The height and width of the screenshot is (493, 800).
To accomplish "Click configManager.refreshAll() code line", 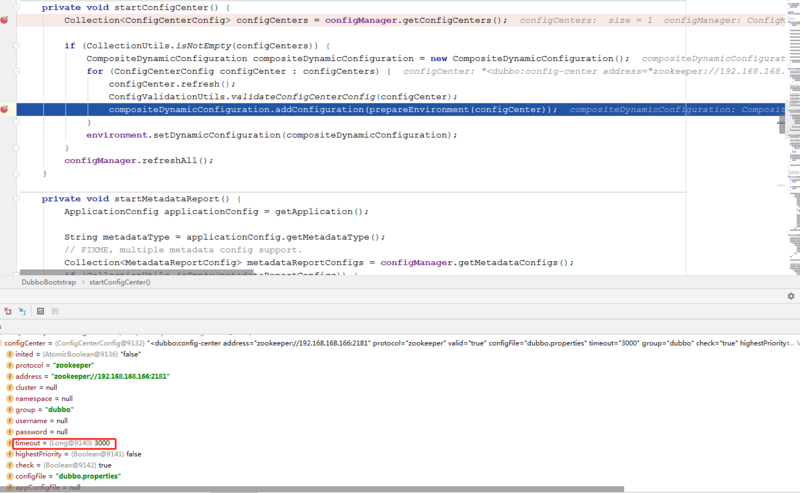I will coord(139,161).
